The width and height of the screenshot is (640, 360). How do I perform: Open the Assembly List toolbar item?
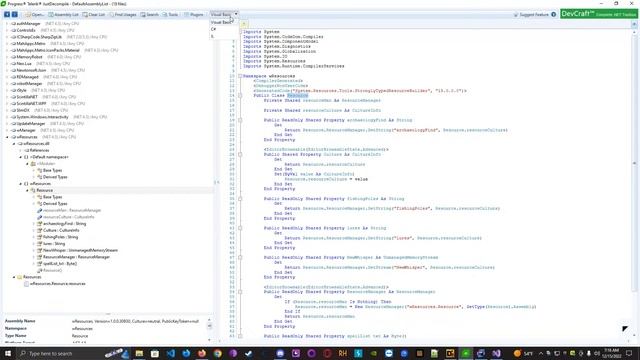[63, 14]
